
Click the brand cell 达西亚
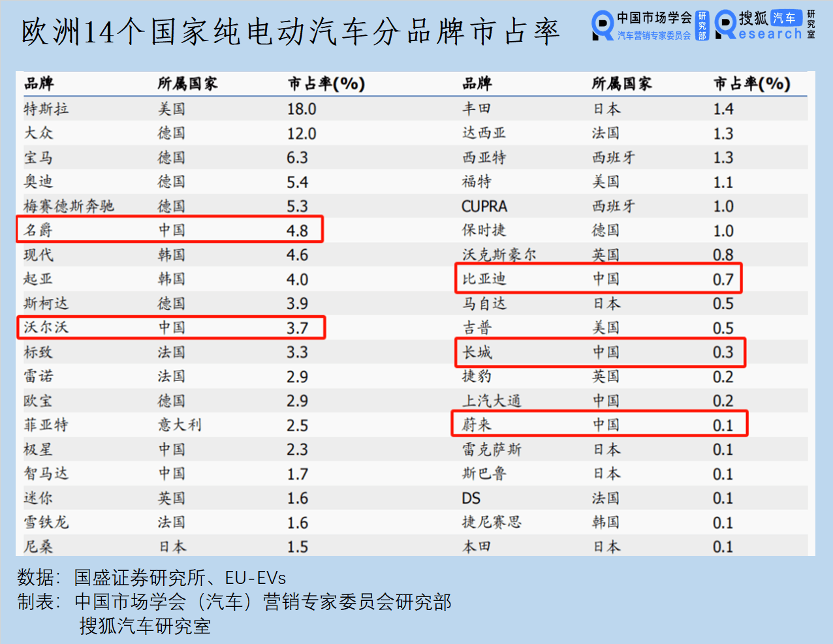(484, 133)
